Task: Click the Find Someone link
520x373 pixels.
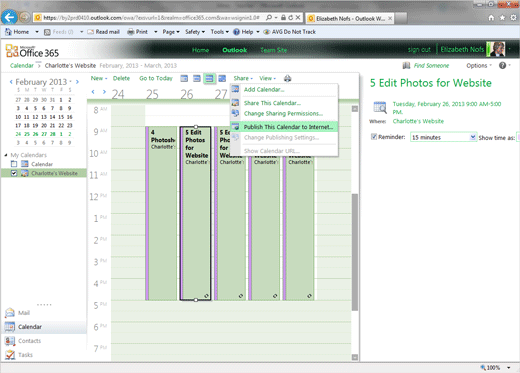Action: pyautogui.click(x=431, y=65)
